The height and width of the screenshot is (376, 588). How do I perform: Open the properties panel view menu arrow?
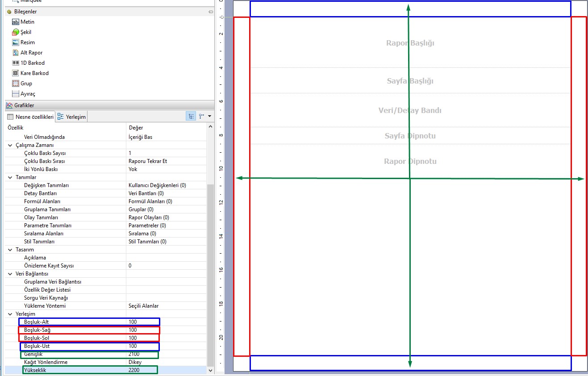point(209,116)
